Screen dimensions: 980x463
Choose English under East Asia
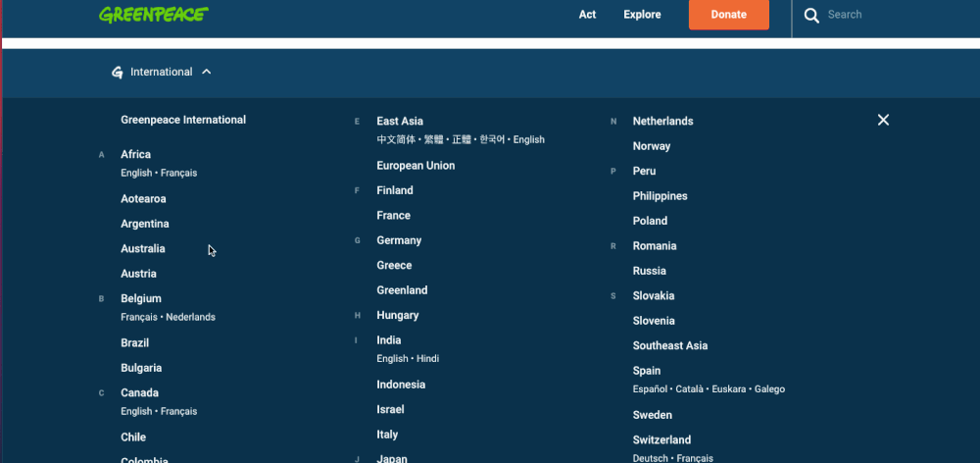(529, 139)
